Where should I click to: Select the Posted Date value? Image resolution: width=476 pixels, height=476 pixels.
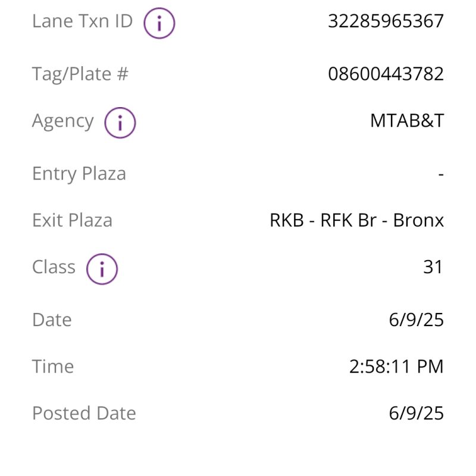(x=416, y=413)
